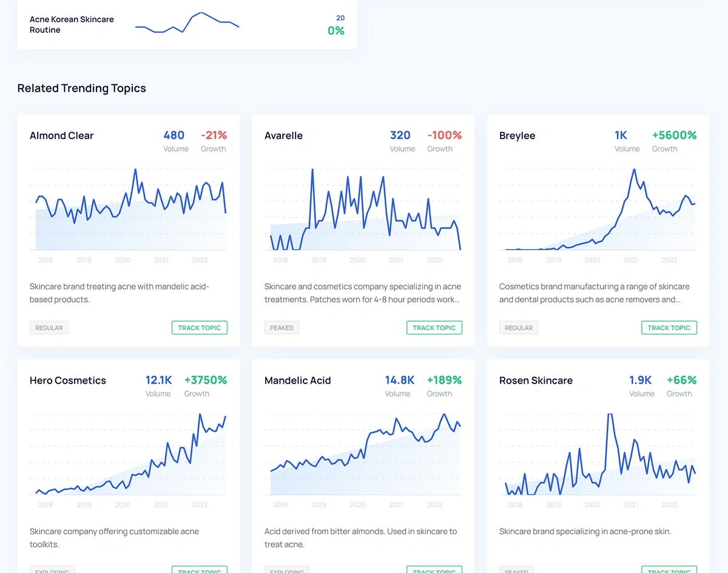This screenshot has height=573, width=728.
Task: Click the 2021 axis label on Hero Cosmetics chart
Action: (x=161, y=504)
